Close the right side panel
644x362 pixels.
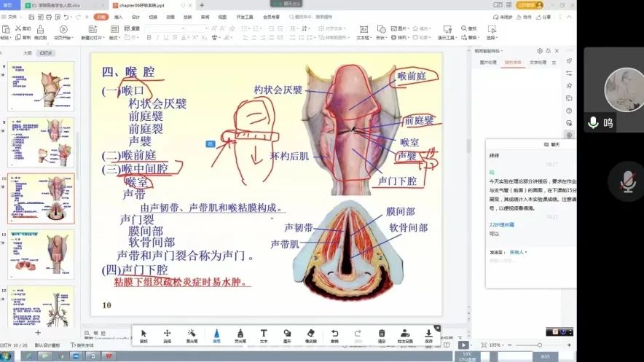[x=557, y=51]
